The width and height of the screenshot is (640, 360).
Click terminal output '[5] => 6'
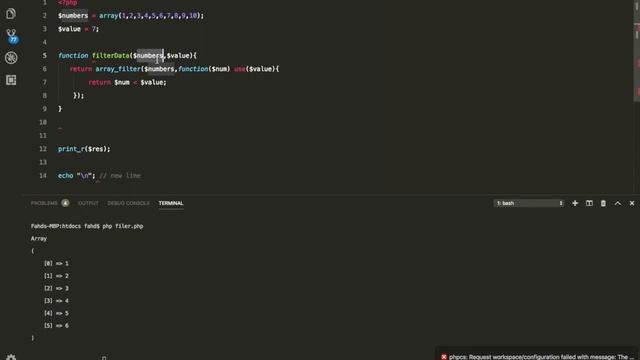pyautogui.click(x=56, y=326)
